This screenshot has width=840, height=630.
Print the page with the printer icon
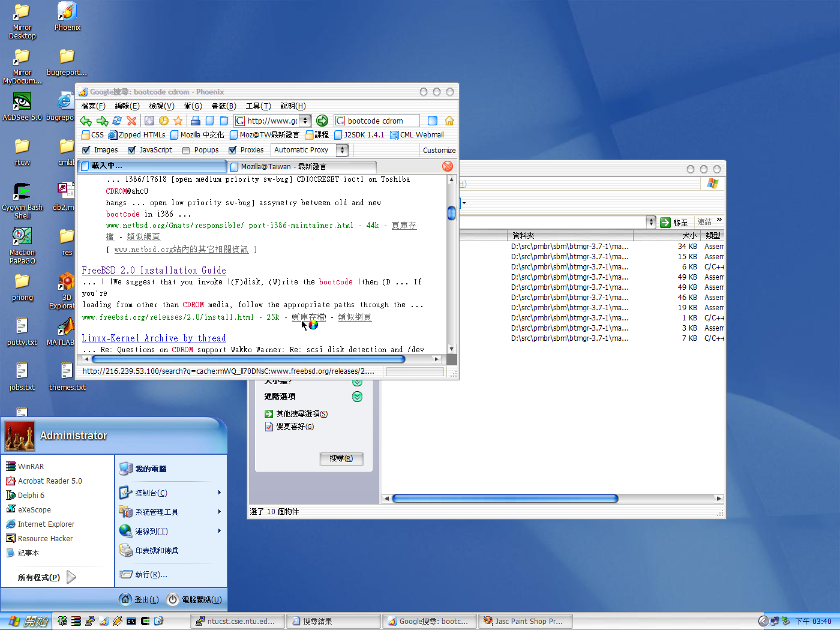pyautogui.click(x=195, y=121)
